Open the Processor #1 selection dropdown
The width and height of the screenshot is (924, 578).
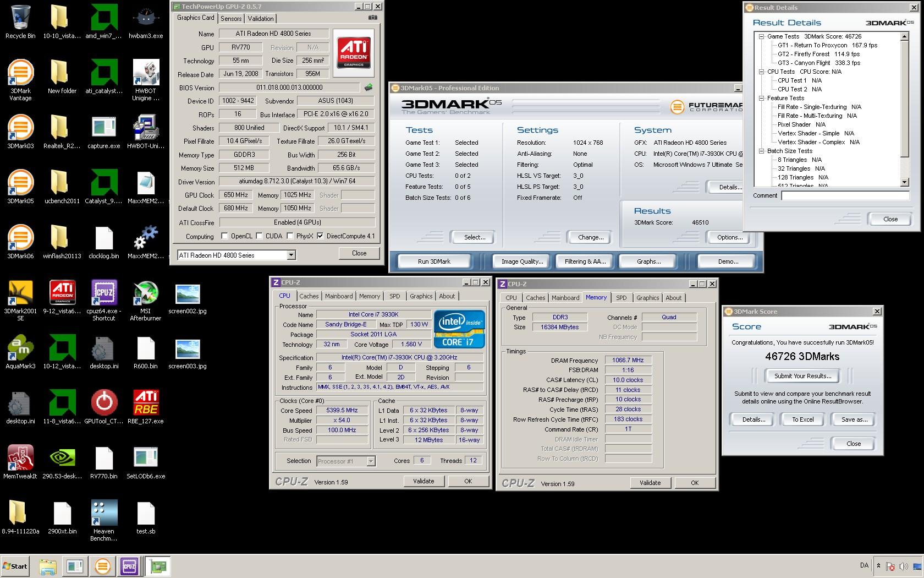[x=345, y=461]
